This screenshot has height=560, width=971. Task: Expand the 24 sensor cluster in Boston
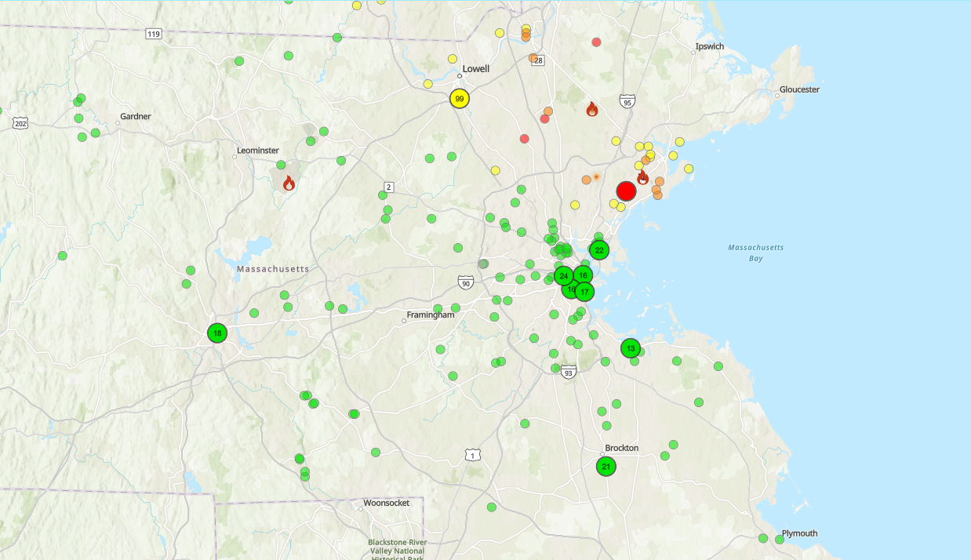click(x=563, y=276)
